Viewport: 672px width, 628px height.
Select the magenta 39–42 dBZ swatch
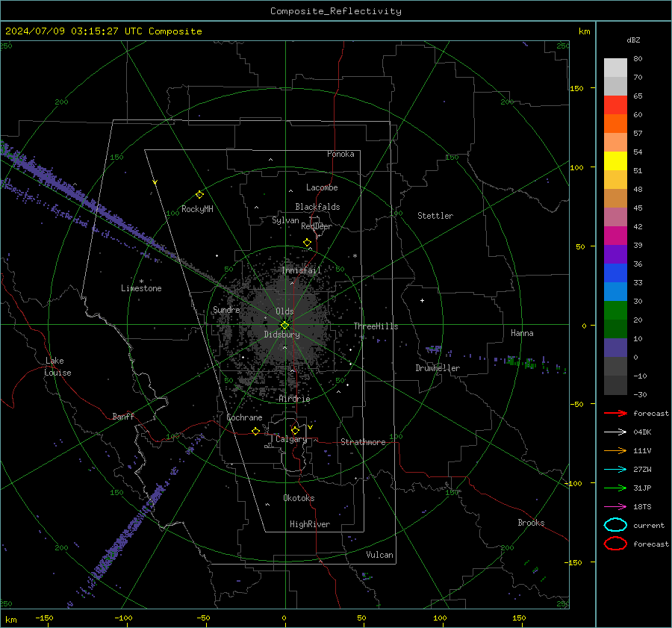click(615, 236)
